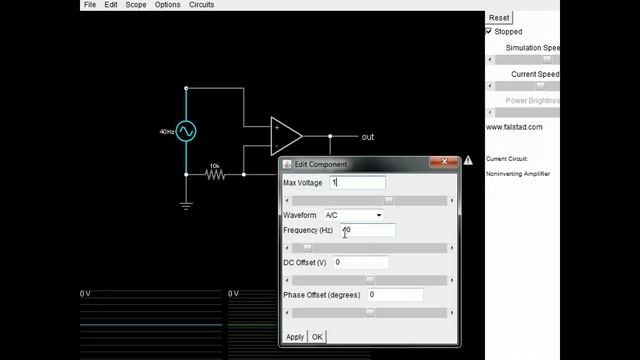This screenshot has width=640, height=360.
Task: Click the OK button in Edit Component
Action: point(317,337)
